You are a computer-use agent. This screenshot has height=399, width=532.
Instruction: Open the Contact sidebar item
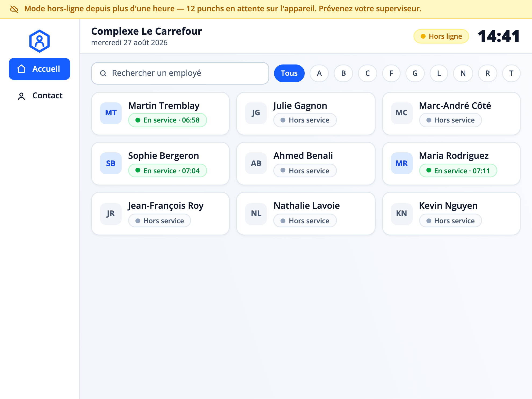[x=39, y=96]
